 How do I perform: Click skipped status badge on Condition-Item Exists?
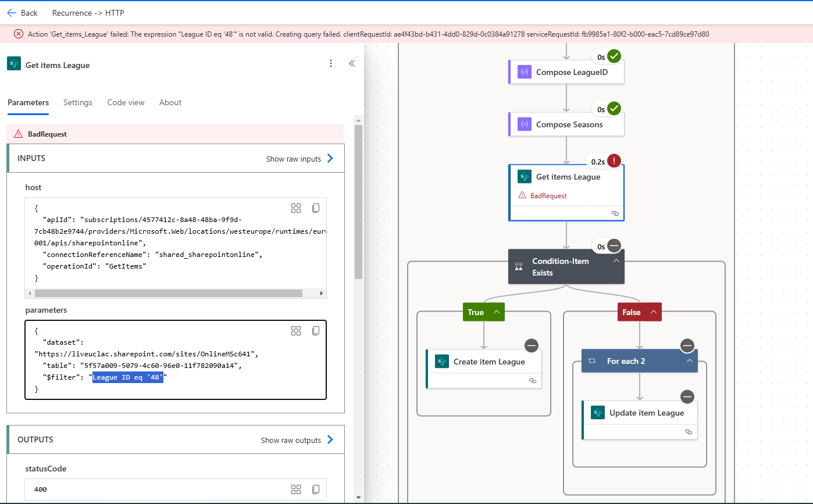615,246
